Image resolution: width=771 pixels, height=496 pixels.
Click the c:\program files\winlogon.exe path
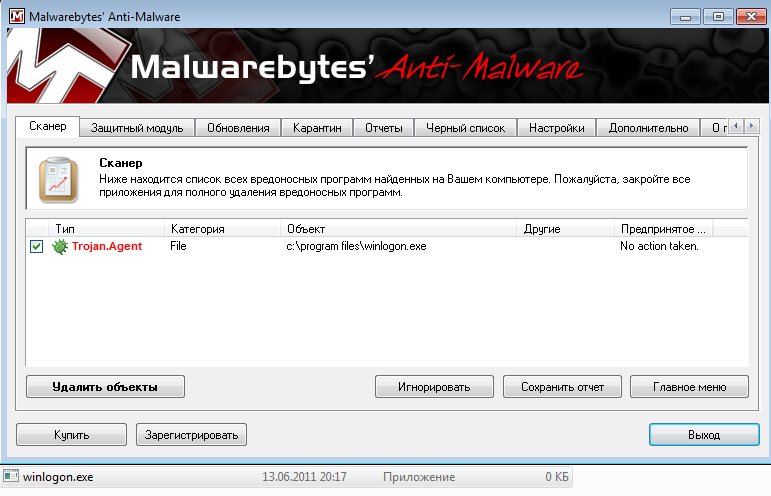point(356,246)
